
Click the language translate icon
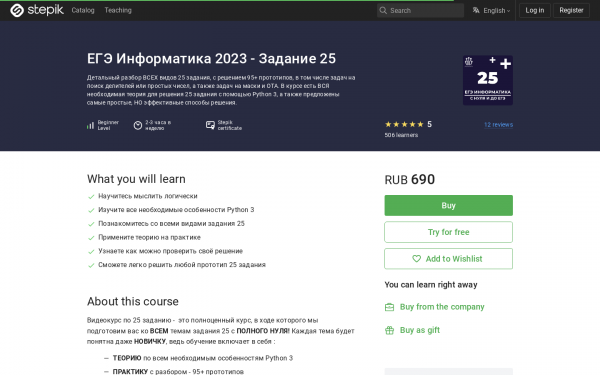pos(476,10)
